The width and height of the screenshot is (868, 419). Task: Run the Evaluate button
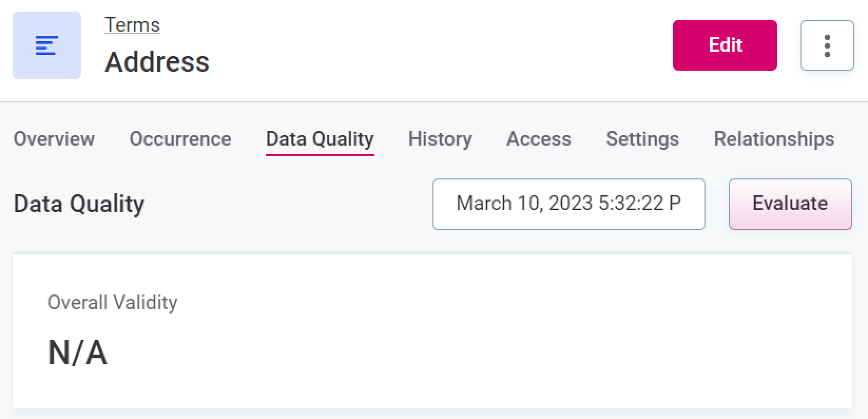(x=790, y=204)
